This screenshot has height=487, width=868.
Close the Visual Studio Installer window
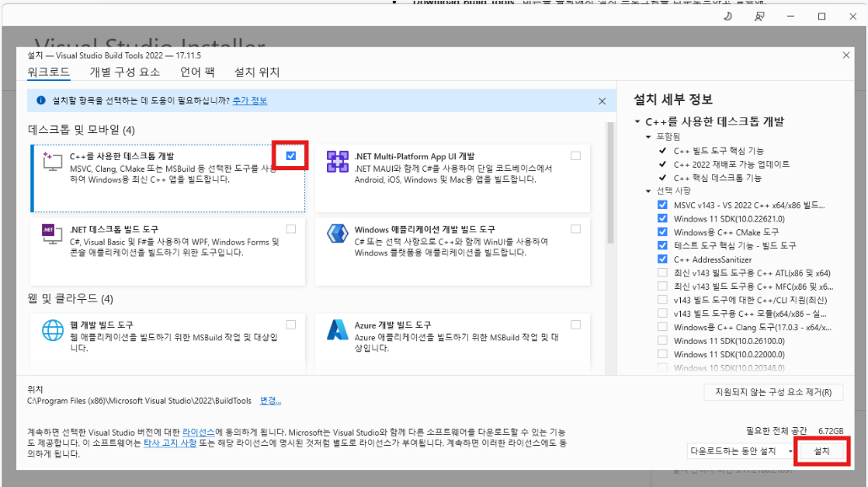pos(853,17)
